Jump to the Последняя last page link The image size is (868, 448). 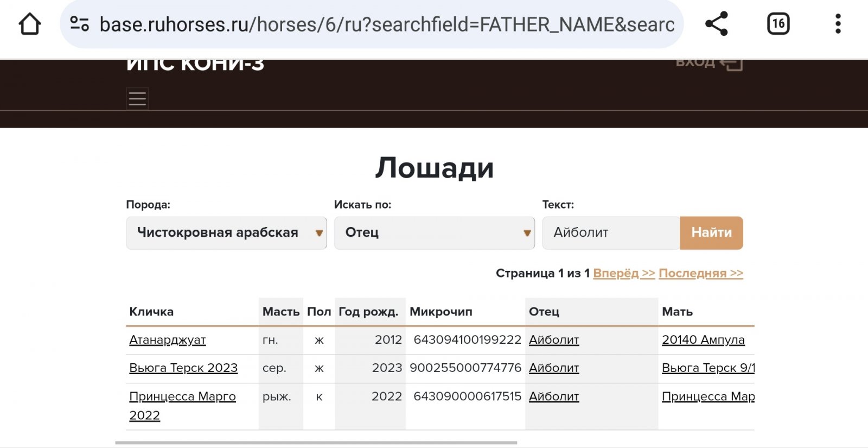point(700,273)
